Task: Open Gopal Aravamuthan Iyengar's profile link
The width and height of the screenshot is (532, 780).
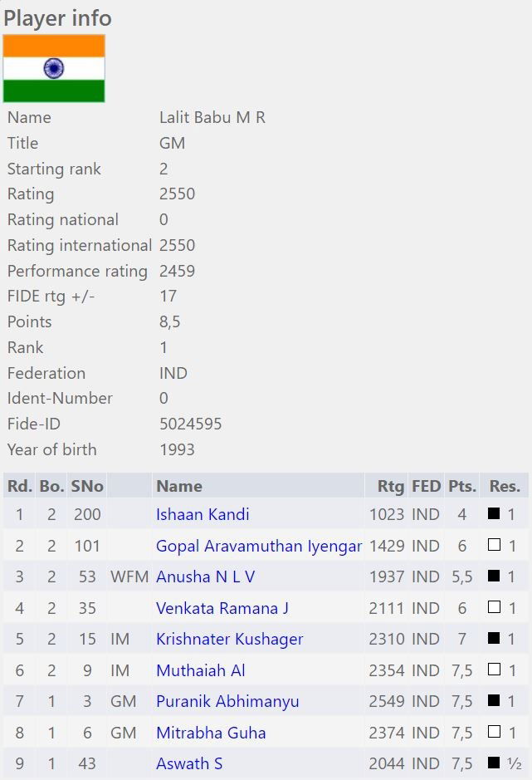Action: (x=259, y=547)
